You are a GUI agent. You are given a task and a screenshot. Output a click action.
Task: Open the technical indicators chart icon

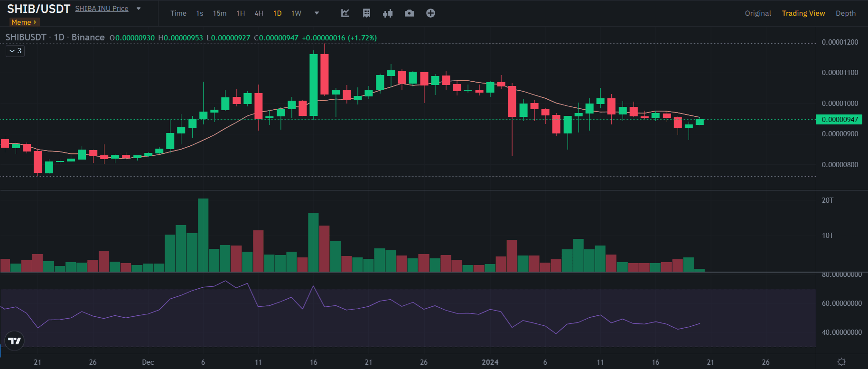[345, 13]
